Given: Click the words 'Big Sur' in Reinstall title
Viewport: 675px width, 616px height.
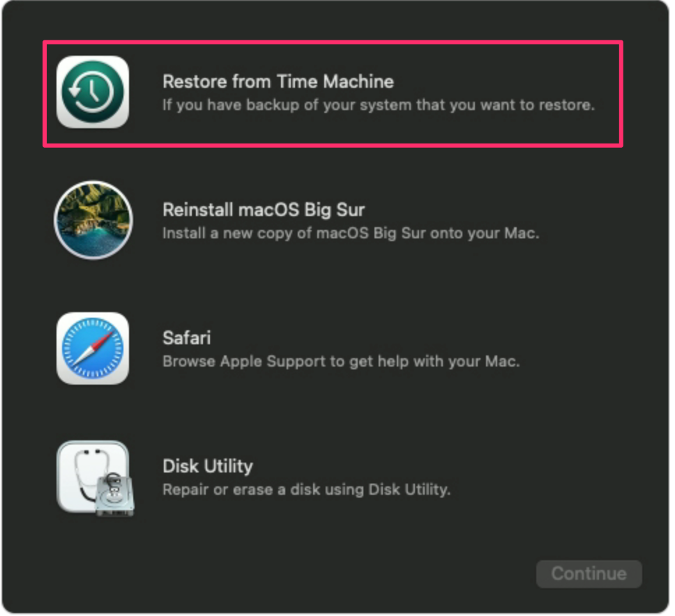Looking at the screenshot, I should [335, 210].
